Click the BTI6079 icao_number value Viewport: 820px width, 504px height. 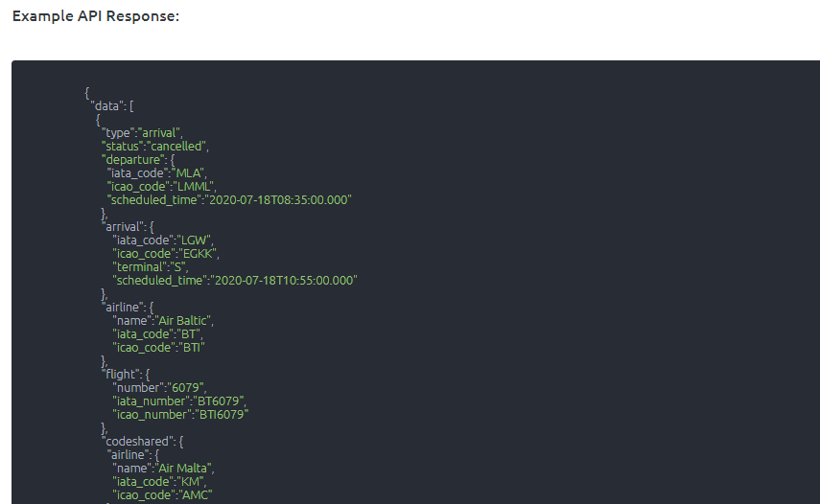(222, 415)
